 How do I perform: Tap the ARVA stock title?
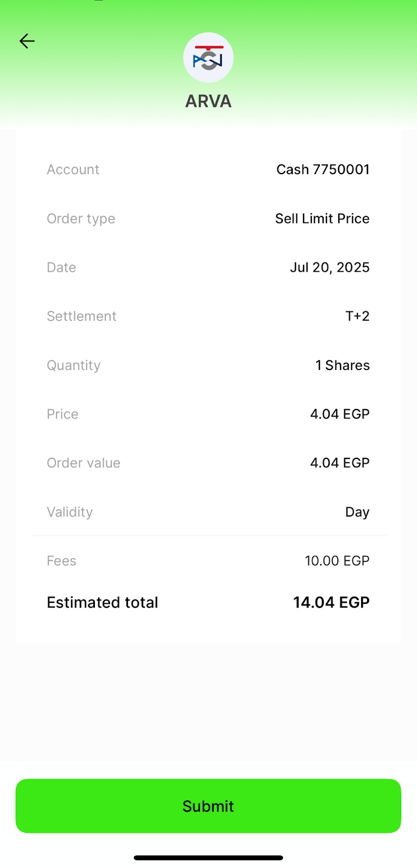tap(208, 101)
